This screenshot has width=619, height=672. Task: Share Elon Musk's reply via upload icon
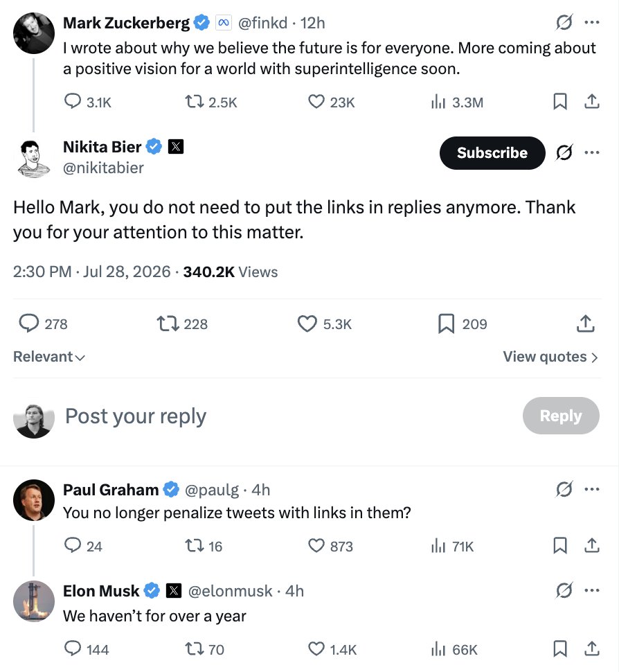tap(591, 649)
